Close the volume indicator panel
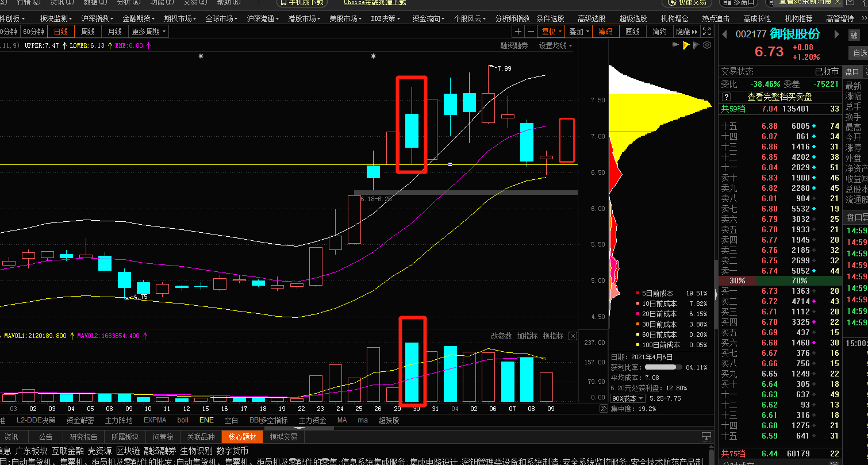The height and width of the screenshot is (465, 868). click(x=573, y=336)
